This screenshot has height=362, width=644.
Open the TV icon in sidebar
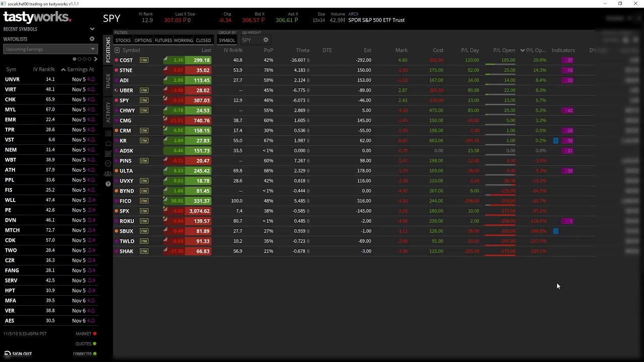(x=108, y=143)
